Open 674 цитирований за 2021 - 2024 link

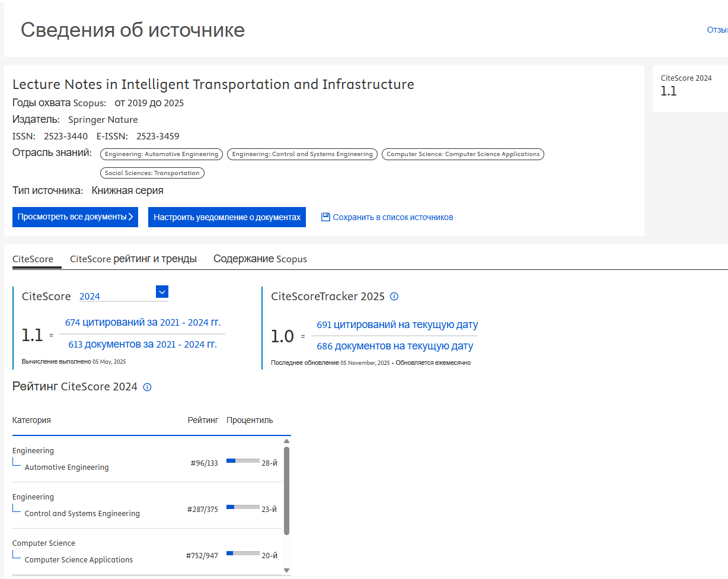click(x=143, y=323)
